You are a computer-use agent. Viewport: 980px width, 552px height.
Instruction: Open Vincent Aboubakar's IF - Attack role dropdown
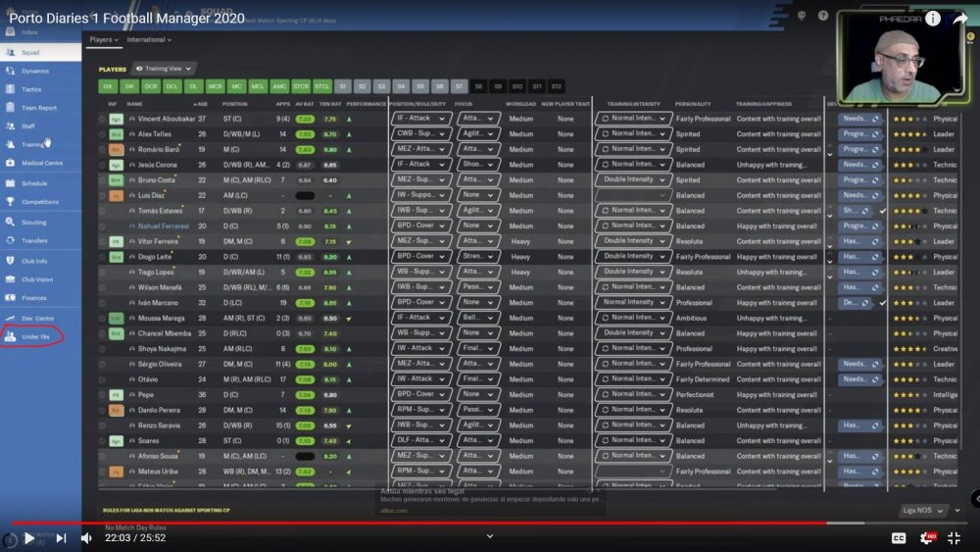[420, 119]
